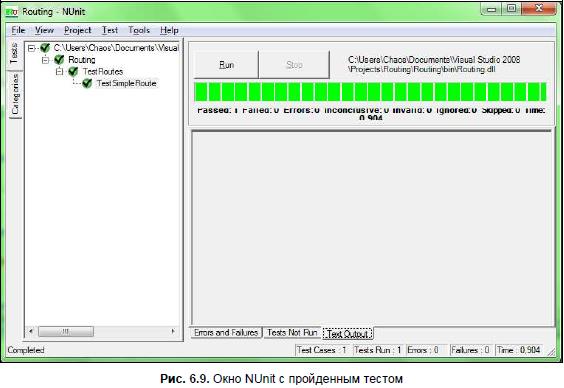
Task: Click the green checkmark beside TestRoutes
Action: 73,71
